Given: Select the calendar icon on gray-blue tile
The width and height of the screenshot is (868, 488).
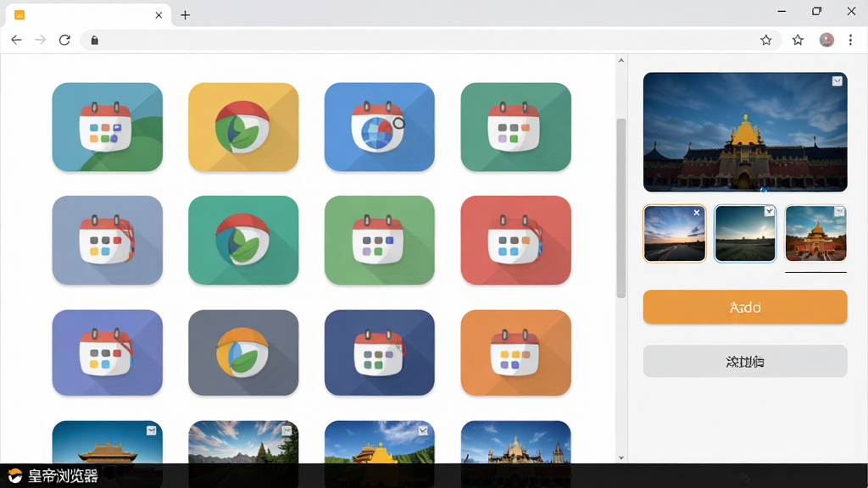Looking at the screenshot, I should [x=108, y=240].
